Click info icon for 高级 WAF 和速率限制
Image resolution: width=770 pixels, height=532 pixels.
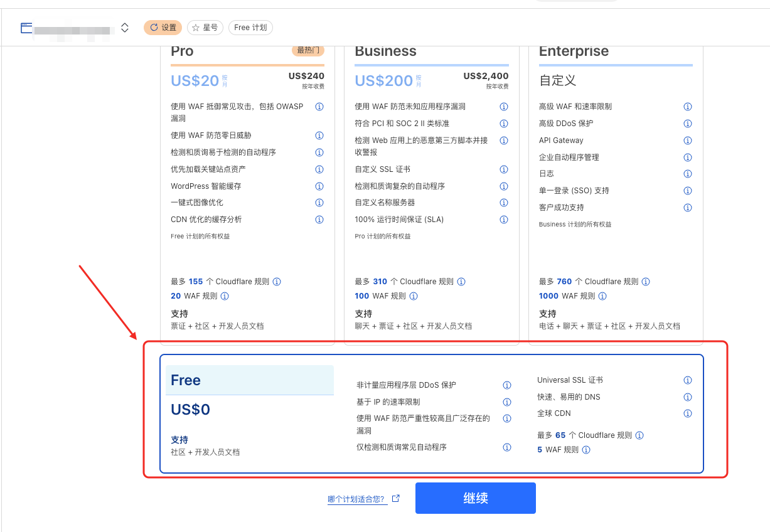click(688, 107)
